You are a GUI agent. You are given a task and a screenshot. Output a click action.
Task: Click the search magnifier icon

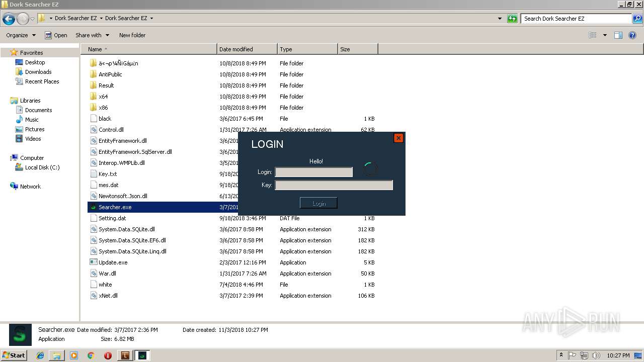pyautogui.click(x=637, y=19)
